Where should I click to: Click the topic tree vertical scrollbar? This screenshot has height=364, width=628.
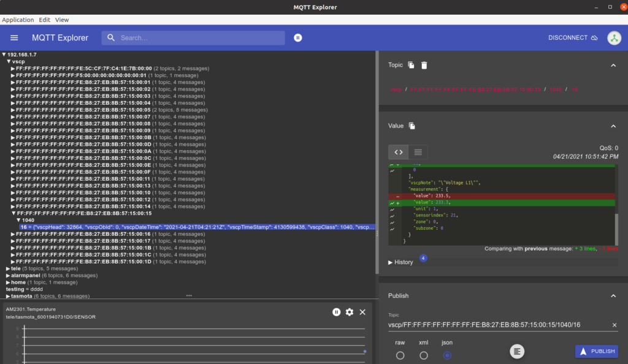pos(377,162)
